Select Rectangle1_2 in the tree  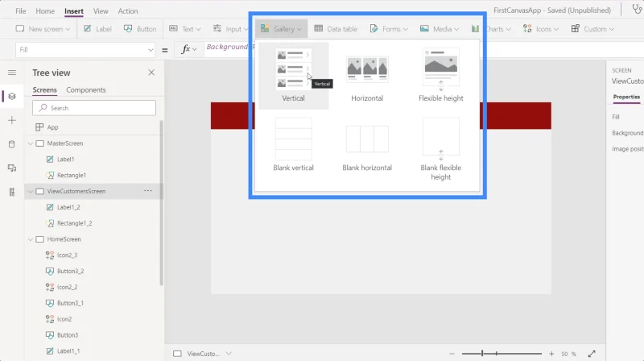(74, 223)
